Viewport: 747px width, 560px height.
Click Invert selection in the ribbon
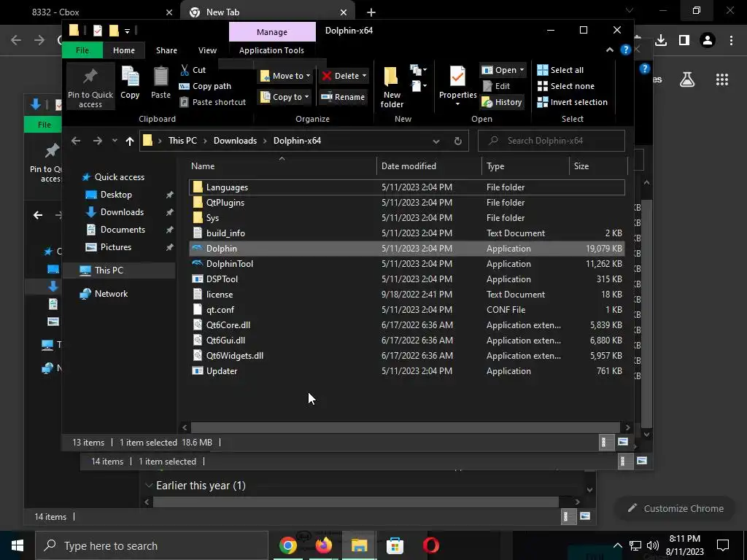coord(572,102)
